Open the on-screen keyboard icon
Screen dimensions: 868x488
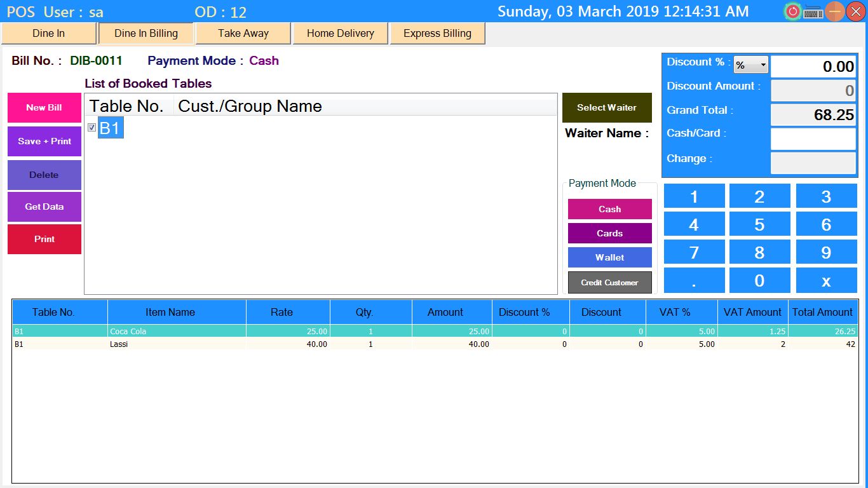click(813, 12)
